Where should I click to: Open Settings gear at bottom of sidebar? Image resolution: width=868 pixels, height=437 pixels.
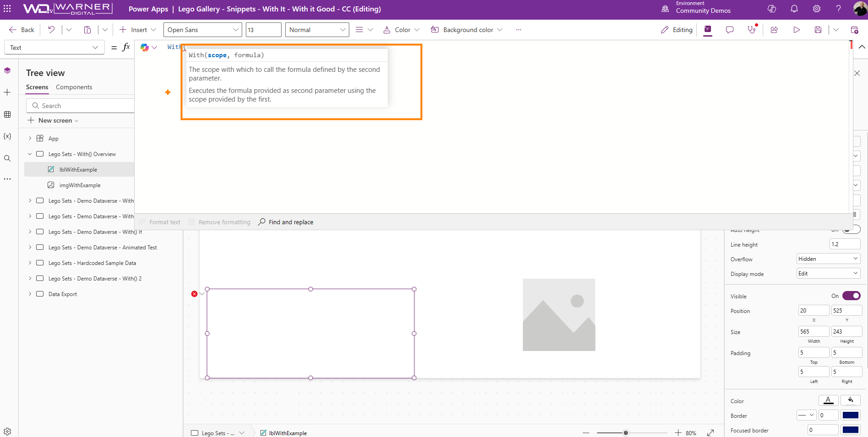coord(7,431)
